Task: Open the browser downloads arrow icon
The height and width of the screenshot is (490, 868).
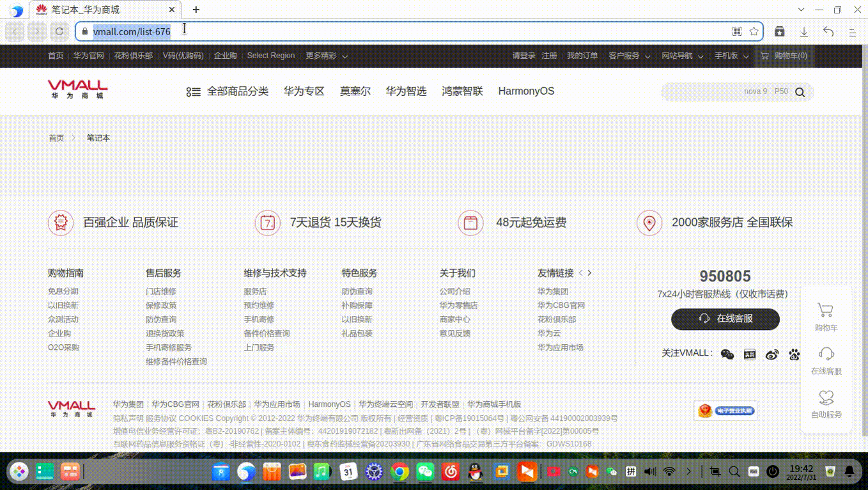Action: point(804,31)
